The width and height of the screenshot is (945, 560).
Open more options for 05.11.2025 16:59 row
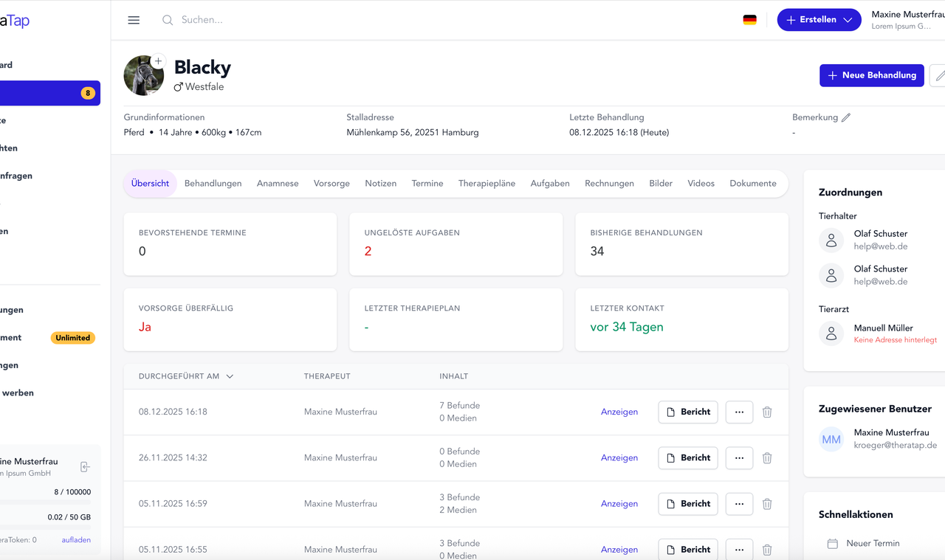coord(739,504)
